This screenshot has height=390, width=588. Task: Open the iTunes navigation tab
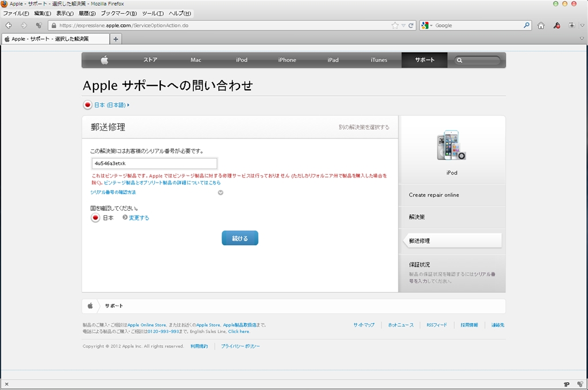379,60
